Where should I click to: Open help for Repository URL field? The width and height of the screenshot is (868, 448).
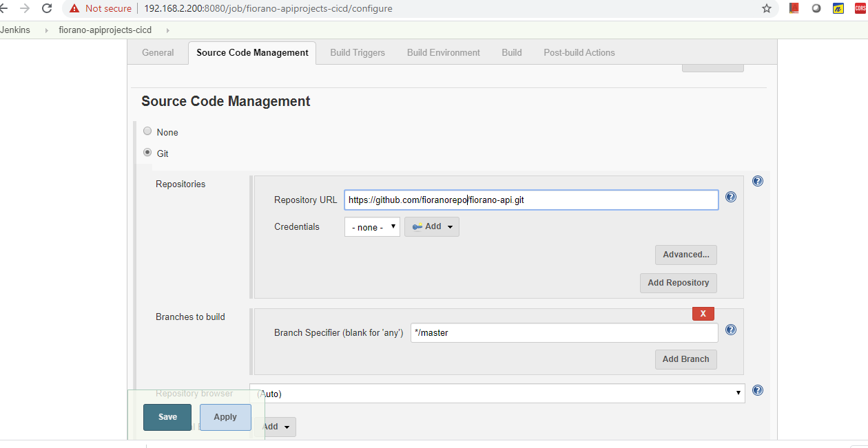731,197
